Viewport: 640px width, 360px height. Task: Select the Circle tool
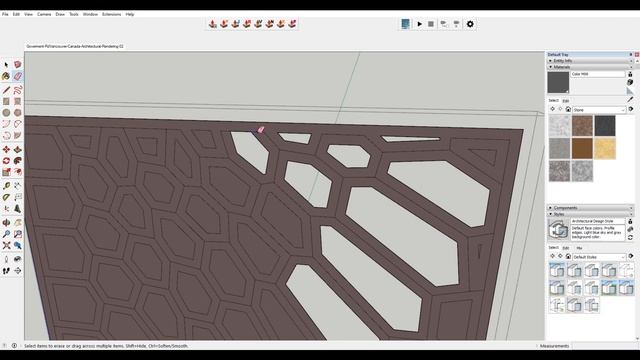pyautogui.click(x=6, y=112)
